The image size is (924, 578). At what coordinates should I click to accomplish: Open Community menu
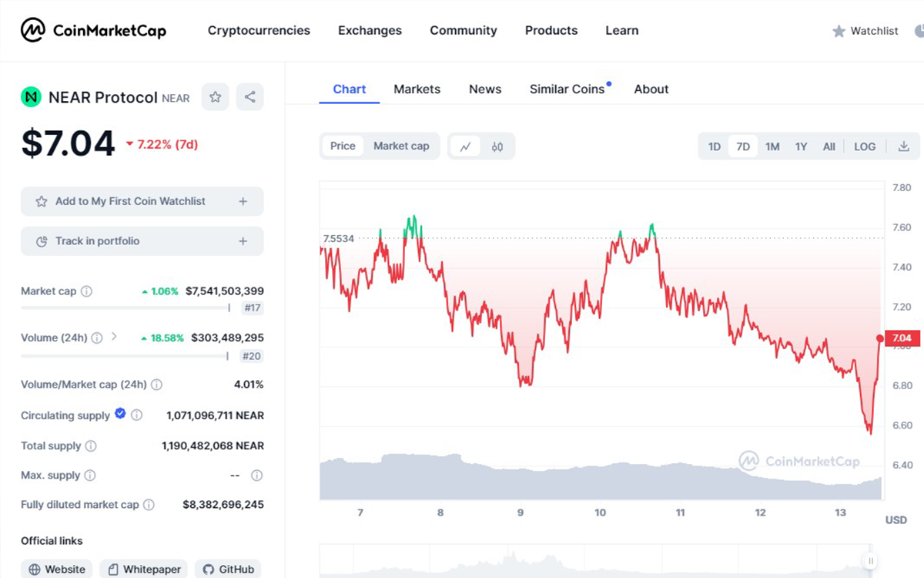pyautogui.click(x=464, y=31)
